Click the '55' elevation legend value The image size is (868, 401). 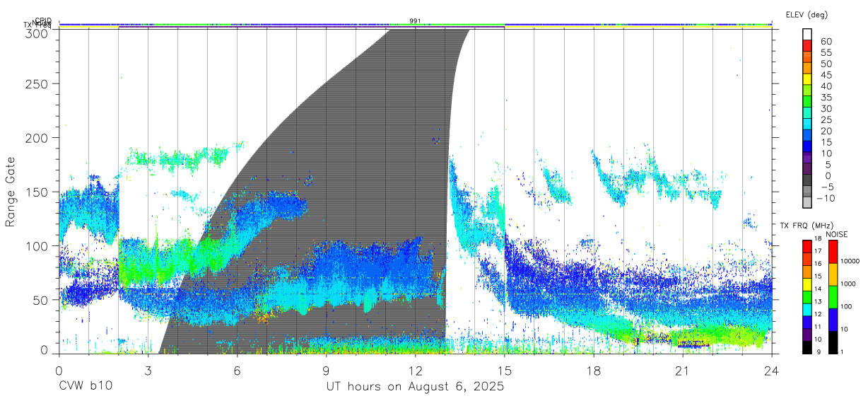(x=826, y=53)
